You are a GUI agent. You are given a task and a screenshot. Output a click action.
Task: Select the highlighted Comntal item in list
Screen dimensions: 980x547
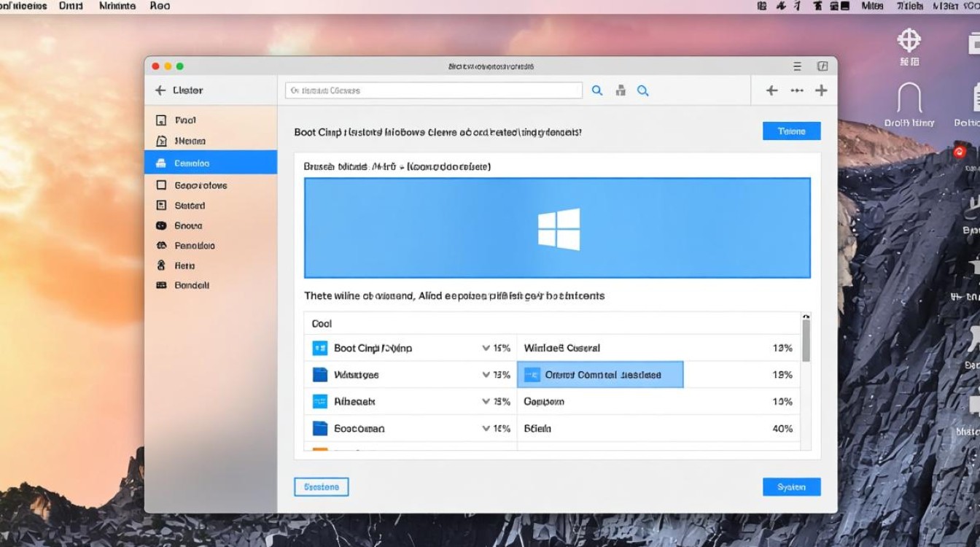coord(599,374)
